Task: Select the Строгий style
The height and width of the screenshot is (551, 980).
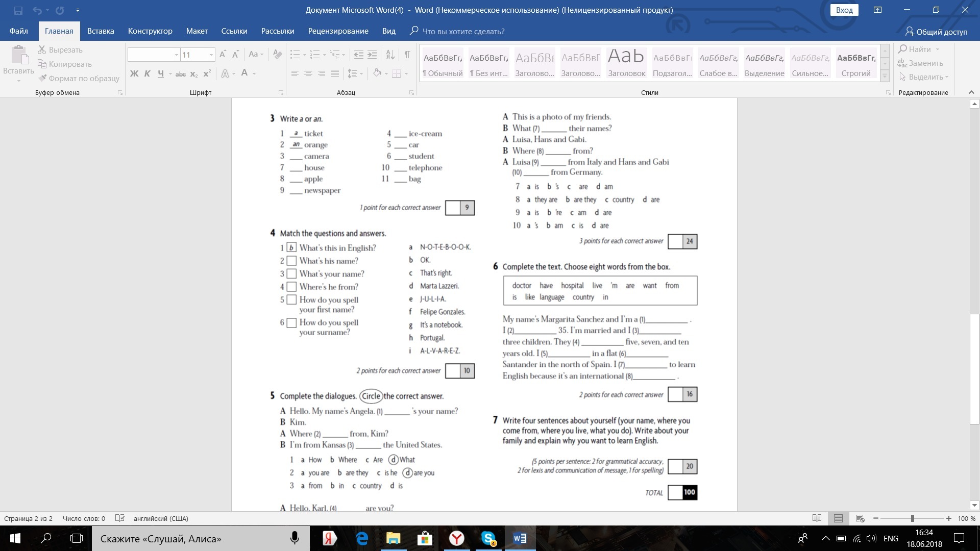Action: [856, 63]
